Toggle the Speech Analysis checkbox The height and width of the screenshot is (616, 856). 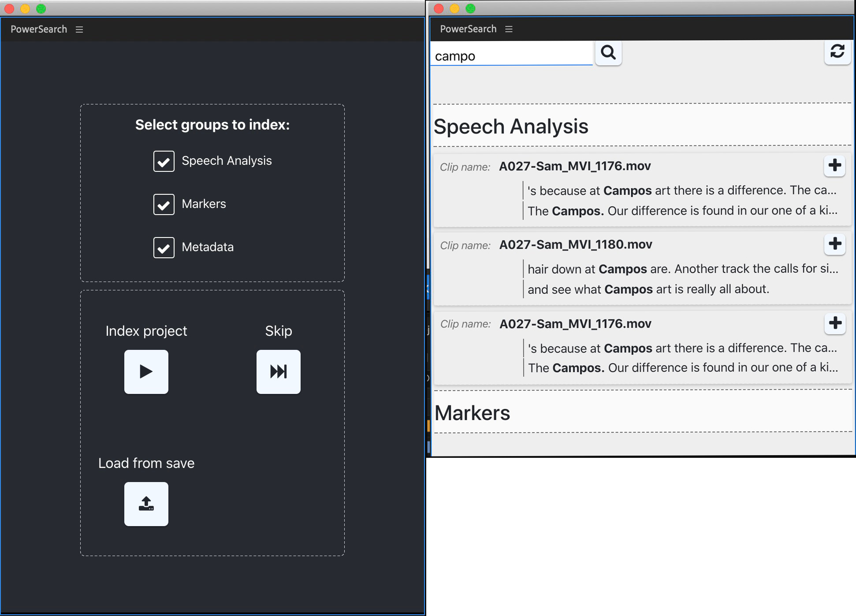[x=164, y=160]
